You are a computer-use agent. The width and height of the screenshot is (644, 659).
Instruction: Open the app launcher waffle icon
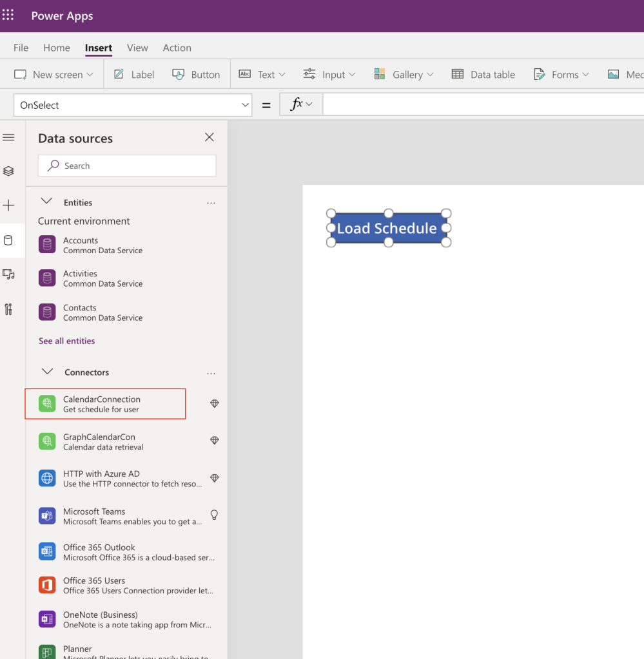[x=8, y=15]
